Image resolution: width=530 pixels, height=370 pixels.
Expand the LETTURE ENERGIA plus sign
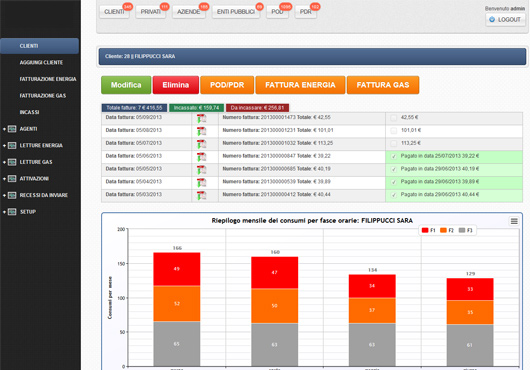[4, 145]
